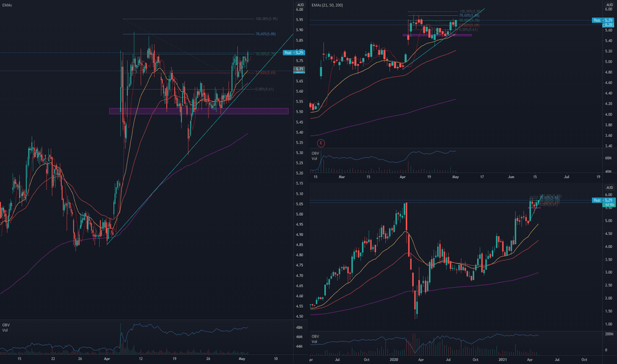617x364 pixels.
Task: Click the earnings 'E' marker on top-right chart
Action: pyautogui.click(x=320, y=143)
